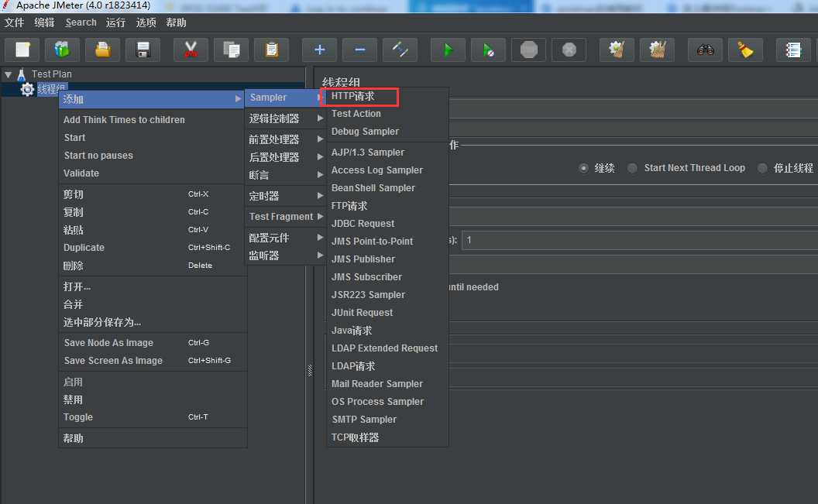Open the 文件 menu
818x504 pixels.
point(15,22)
